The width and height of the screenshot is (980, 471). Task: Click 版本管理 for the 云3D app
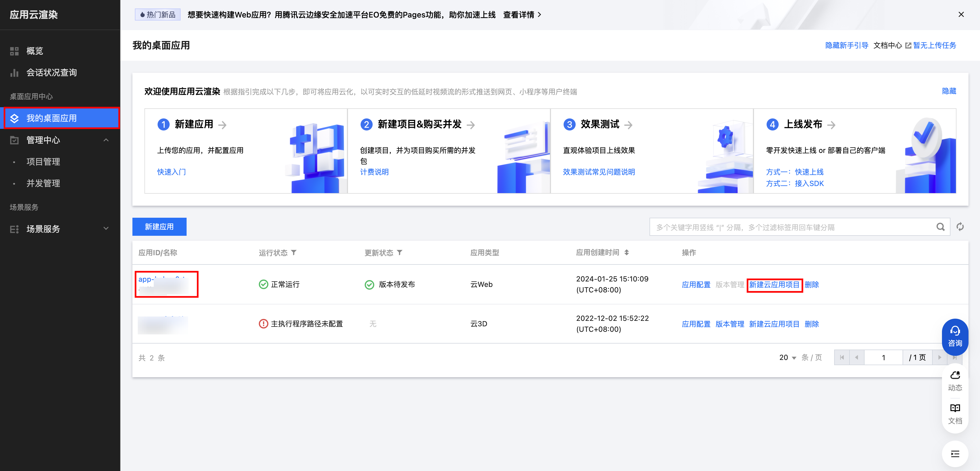tap(729, 324)
